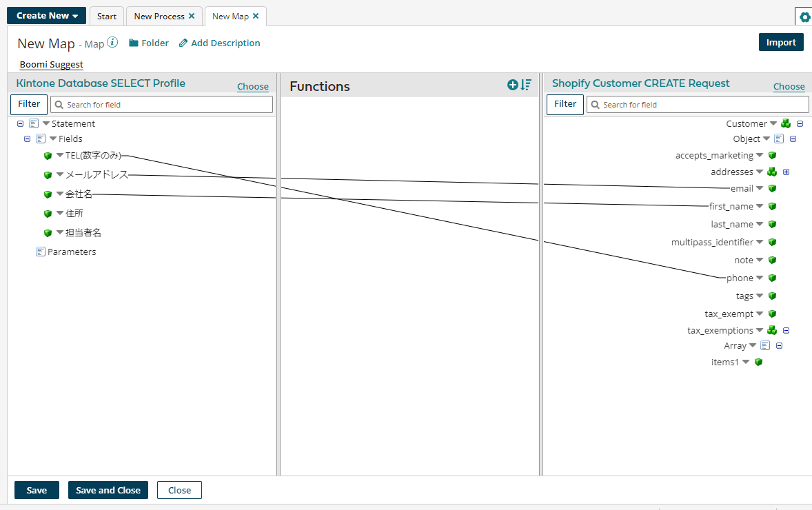Click the multi-cube icon beside Customer
Screen dimensions: 812x510
point(786,124)
